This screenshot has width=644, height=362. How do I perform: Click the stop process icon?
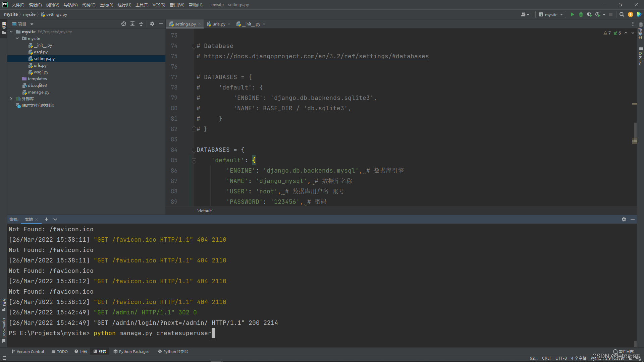point(611,14)
